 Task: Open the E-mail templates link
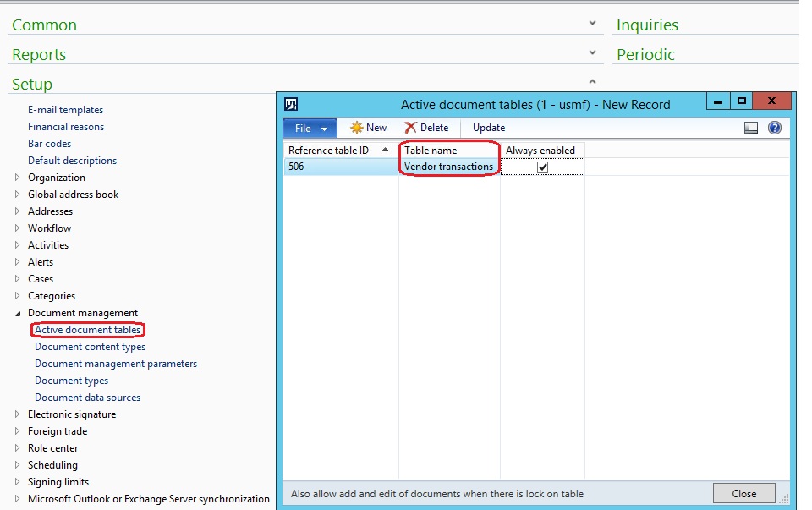(x=65, y=110)
